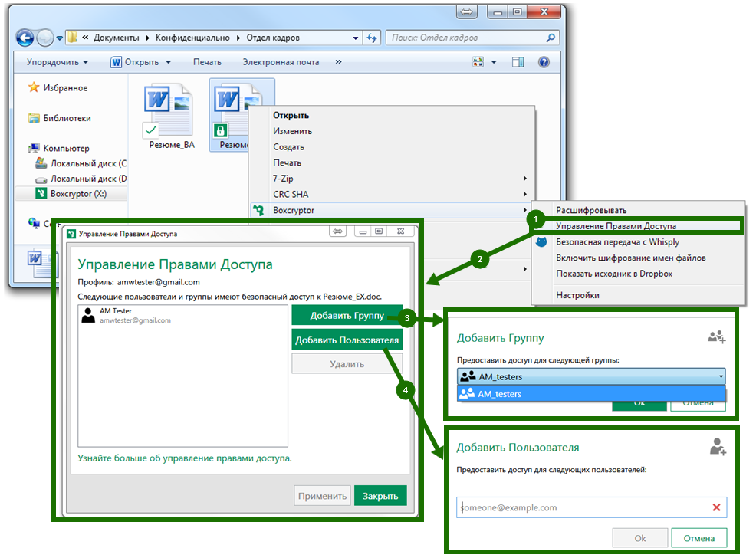Image resolution: width=756 pixels, height=558 pixels.
Task: Click the Открыть toolbar button
Action: coord(136,62)
